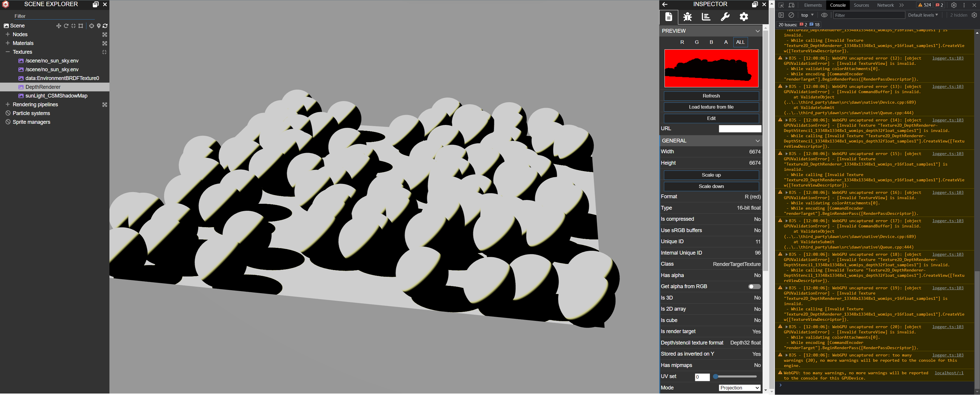Open the Tools wrench tab icon

725,17
